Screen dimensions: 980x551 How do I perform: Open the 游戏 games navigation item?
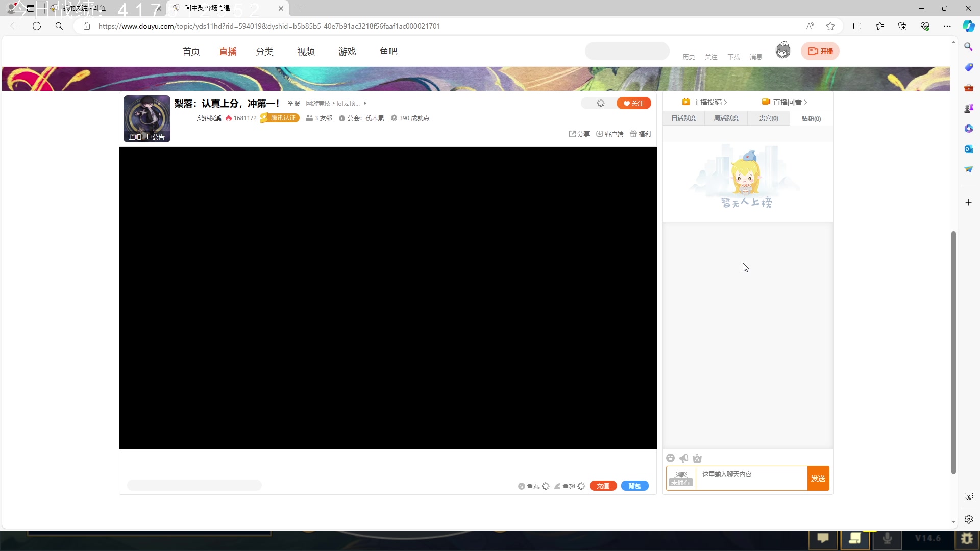pyautogui.click(x=347, y=52)
